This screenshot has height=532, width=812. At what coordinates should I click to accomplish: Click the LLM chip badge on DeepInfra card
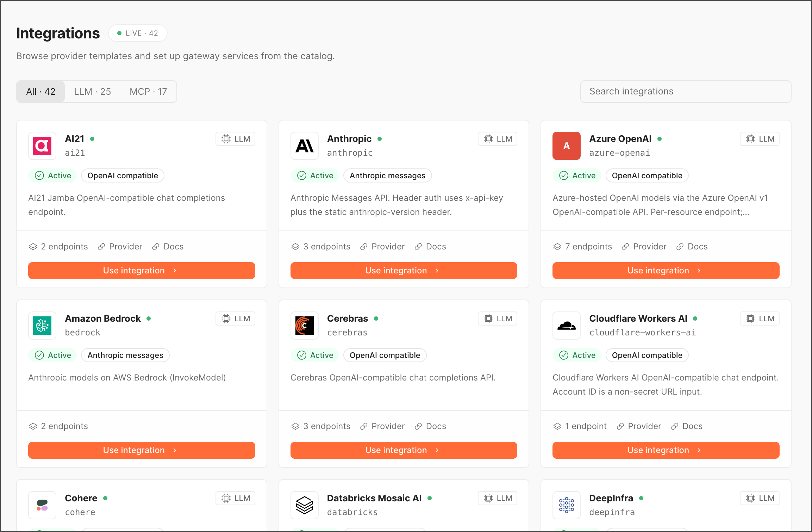pyautogui.click(x=760, y=498)
